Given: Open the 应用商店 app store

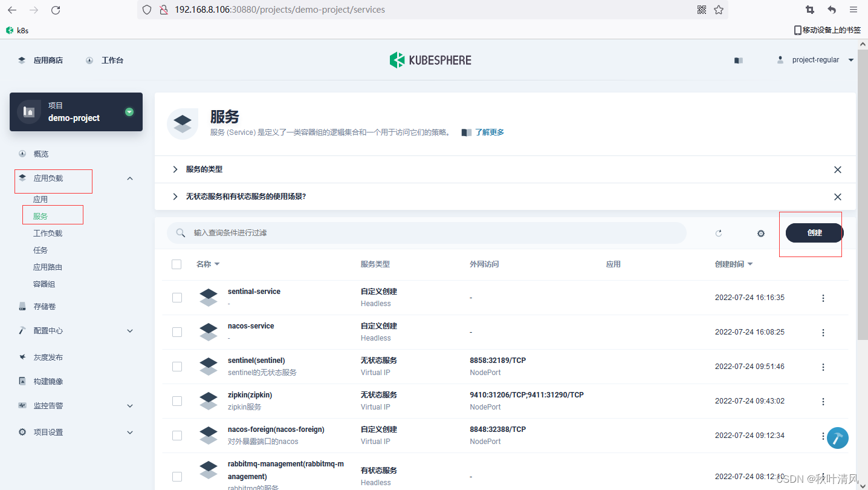Looking at the screenshot, I should click(x=40, y=60).
